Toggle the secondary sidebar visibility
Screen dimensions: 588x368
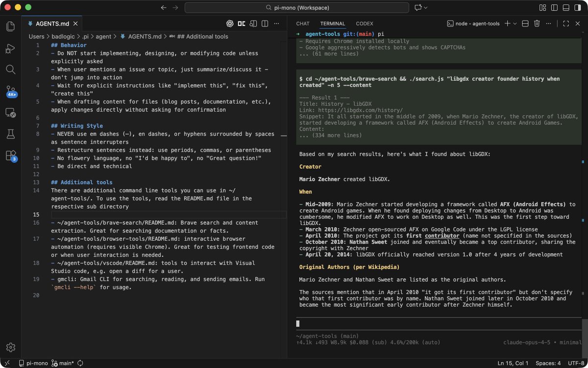tap(577, 7)
